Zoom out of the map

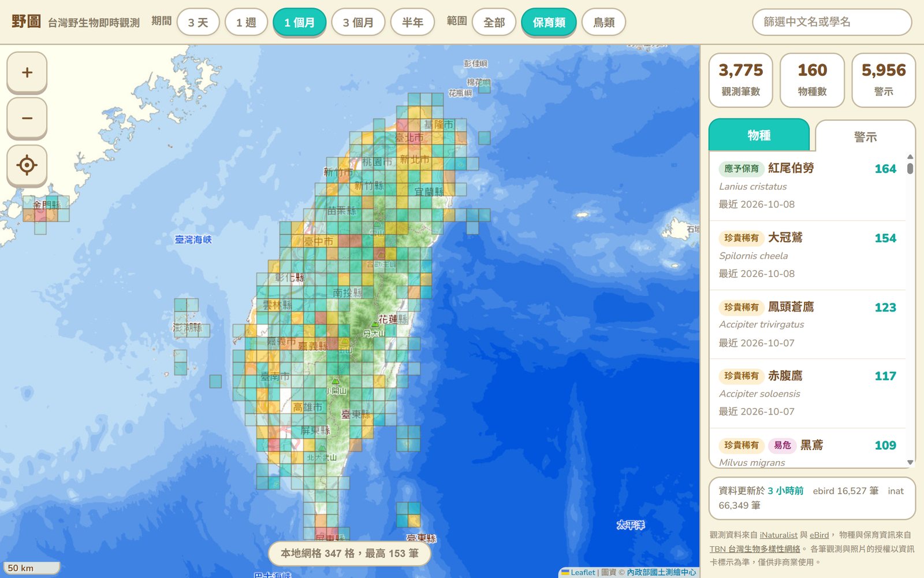(x=27, y=118)
